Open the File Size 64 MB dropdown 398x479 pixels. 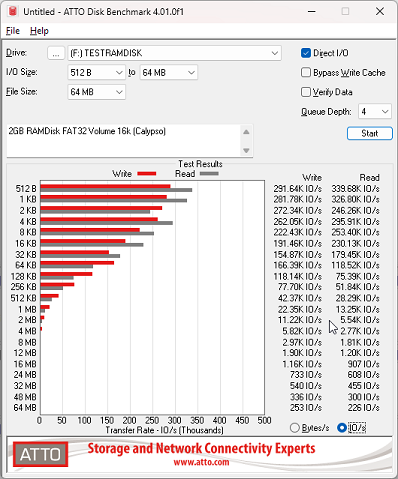pyautogui.click(x=96, y=92)
